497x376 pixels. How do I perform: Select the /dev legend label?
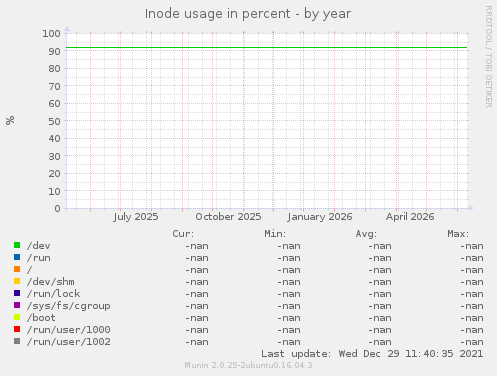coord(39,246)
